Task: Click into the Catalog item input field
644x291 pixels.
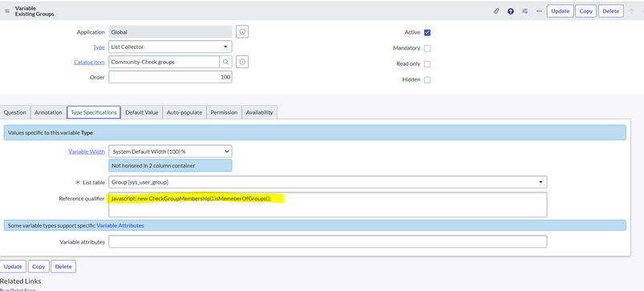Action: pyautogui.click(x=164, y=62)
